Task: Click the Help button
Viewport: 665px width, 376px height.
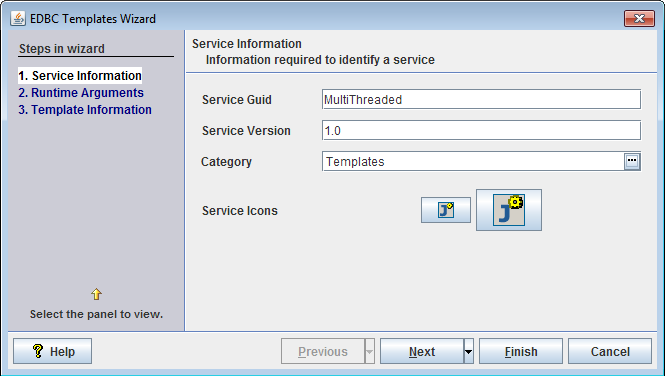Action: 53,351
